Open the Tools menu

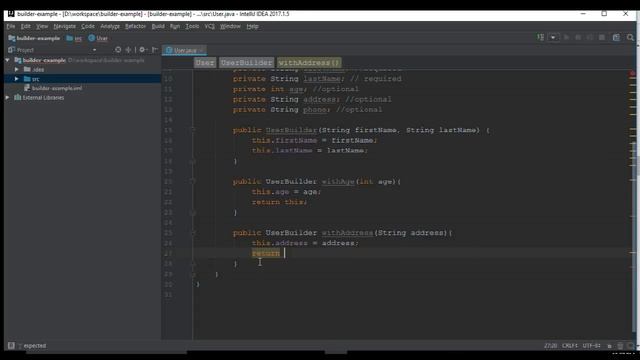tap(192, 26)
